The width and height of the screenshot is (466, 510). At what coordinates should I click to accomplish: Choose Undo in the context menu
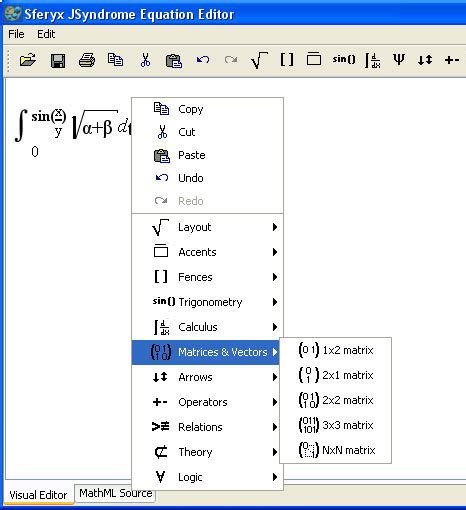[x=207, y=178]
